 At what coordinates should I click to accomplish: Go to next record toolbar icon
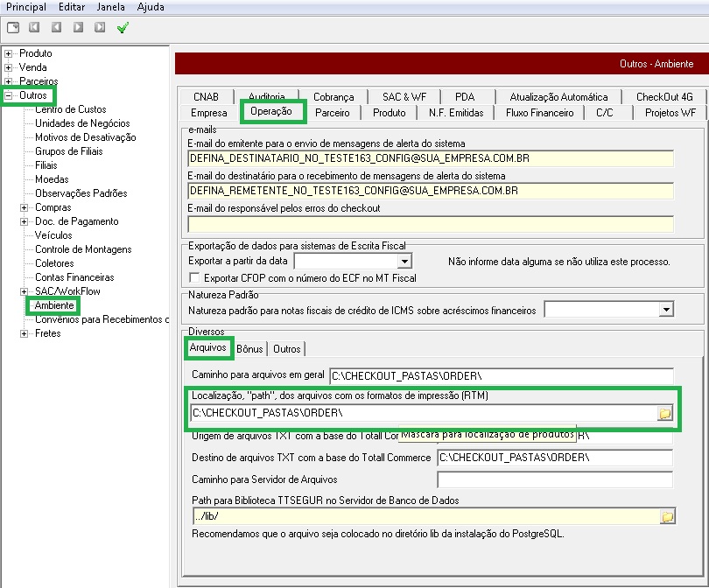78,27
